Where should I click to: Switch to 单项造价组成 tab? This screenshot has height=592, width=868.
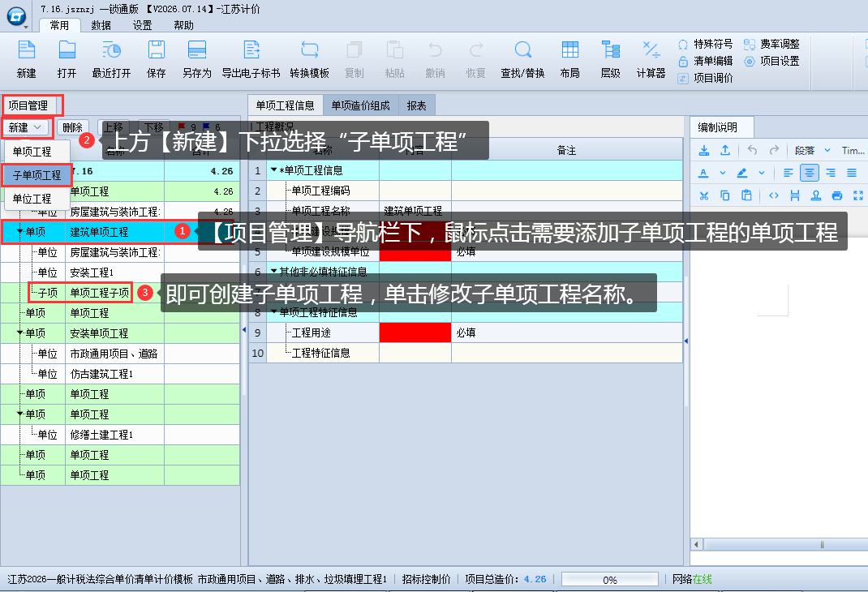pos(360,105)
